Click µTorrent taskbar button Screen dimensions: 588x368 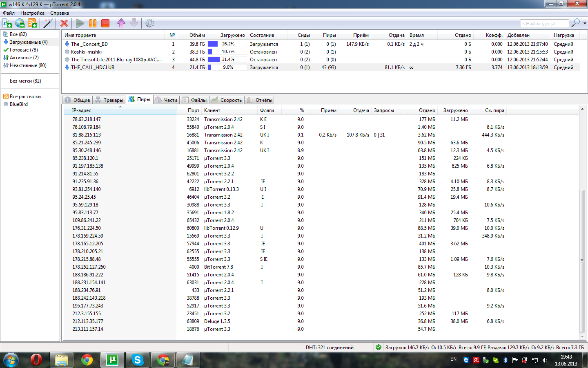tap(112, 360)
